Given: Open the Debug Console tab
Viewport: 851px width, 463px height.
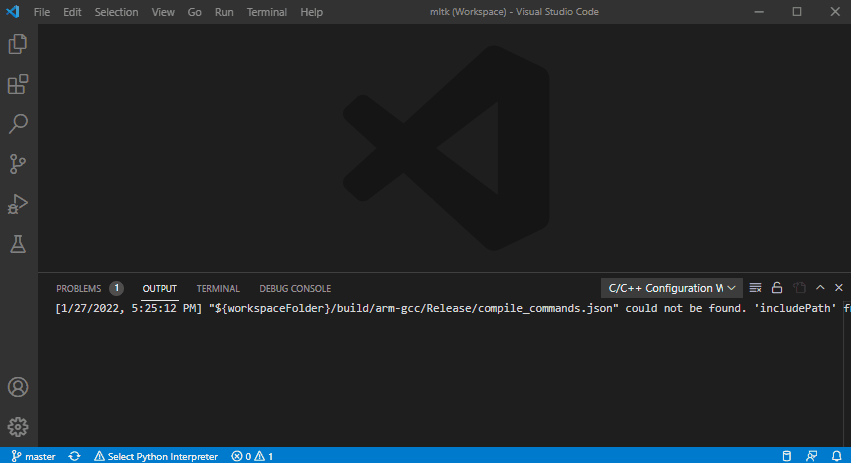Looking at the screenshot, I should click(x=295, y=289).
